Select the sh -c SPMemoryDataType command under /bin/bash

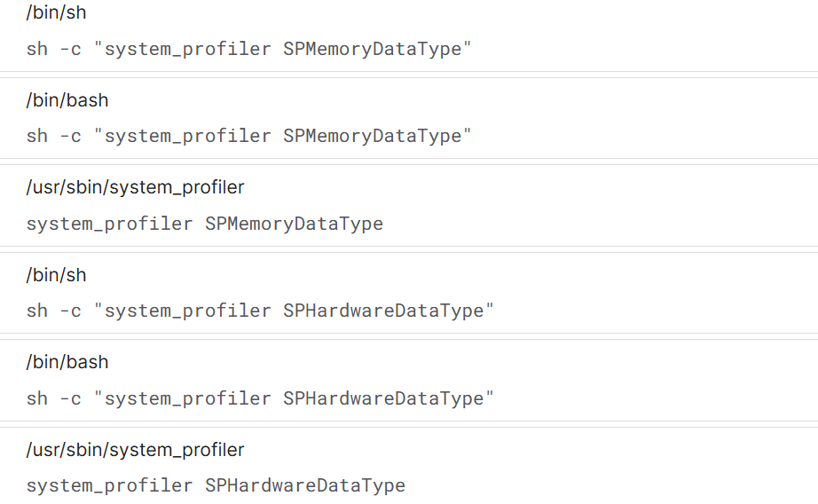(x=248, y=136)
